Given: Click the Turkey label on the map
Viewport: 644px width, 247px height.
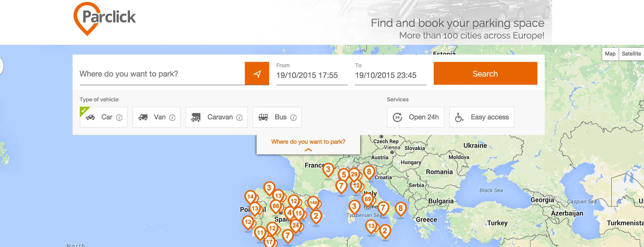Looking at the screenshot, I should point(497,223).
